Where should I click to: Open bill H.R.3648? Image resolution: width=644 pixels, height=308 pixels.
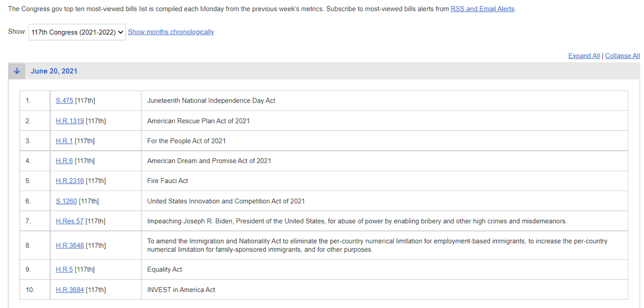[x=70, y=246]
